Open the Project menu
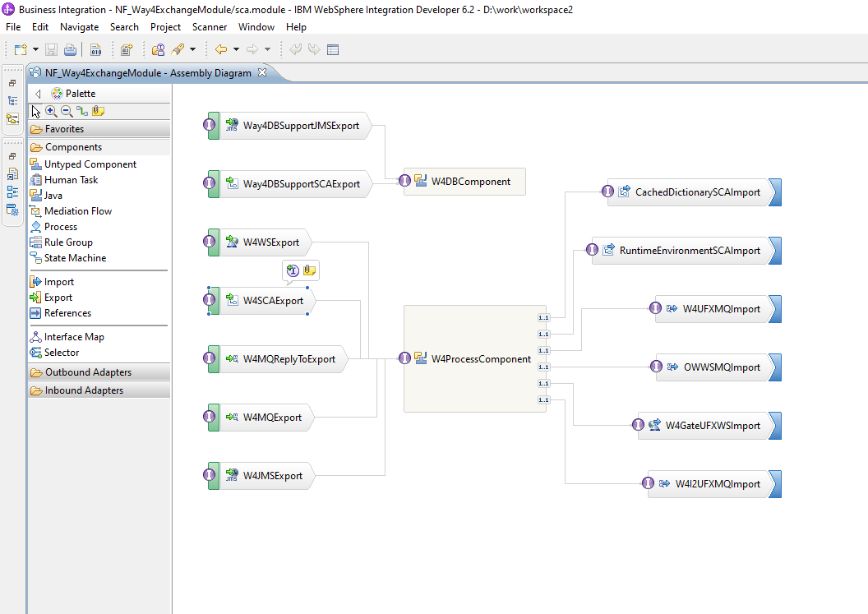This screenshot has width=868, height=614. click(x=165, y=27)
